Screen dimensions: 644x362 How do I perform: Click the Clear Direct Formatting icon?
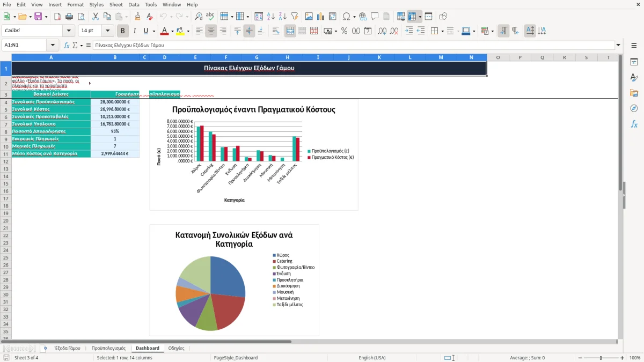coord(150,17)
